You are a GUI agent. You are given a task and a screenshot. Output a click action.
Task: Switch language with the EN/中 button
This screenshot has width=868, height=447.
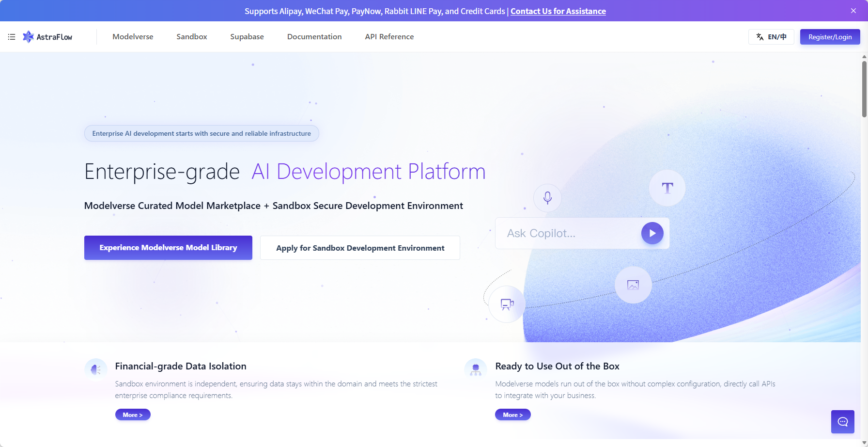coord(771,37)
